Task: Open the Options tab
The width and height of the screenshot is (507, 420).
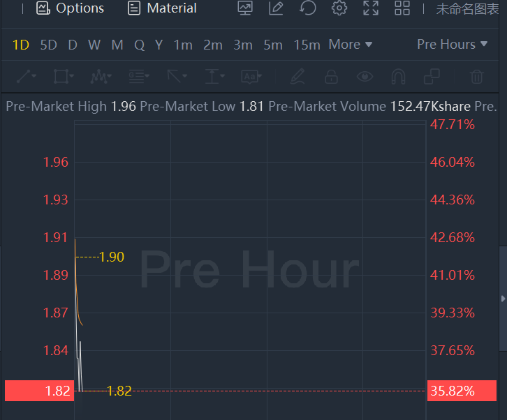Action: 70,8
